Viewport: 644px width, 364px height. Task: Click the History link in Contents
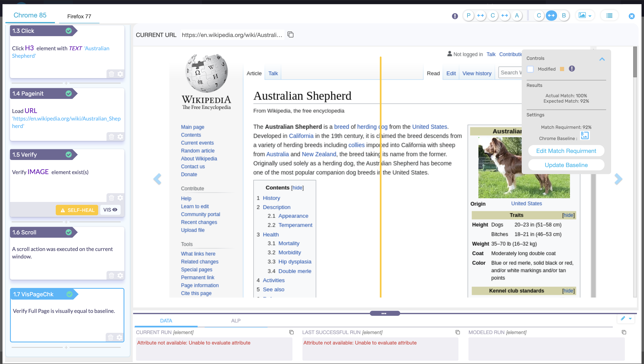(271, 198)
